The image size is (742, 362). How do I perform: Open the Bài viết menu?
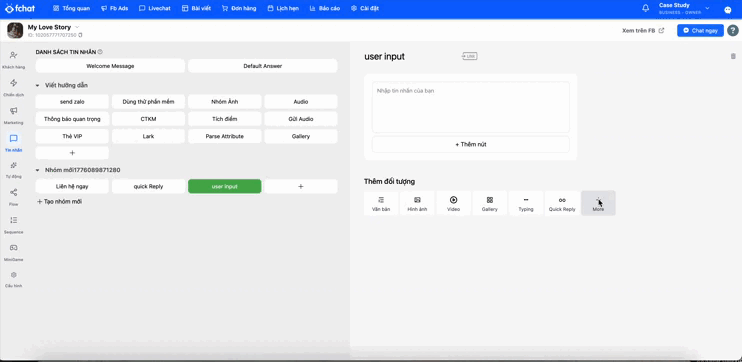coord(196,8)
